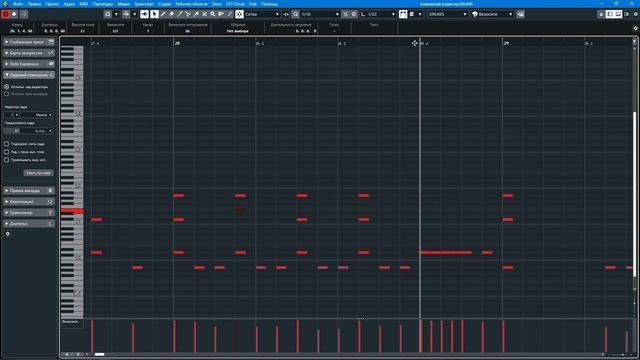This screenshot has width=640, height=360.
Task: Toggle lower zone visibility icon
Action: point(618,14)
